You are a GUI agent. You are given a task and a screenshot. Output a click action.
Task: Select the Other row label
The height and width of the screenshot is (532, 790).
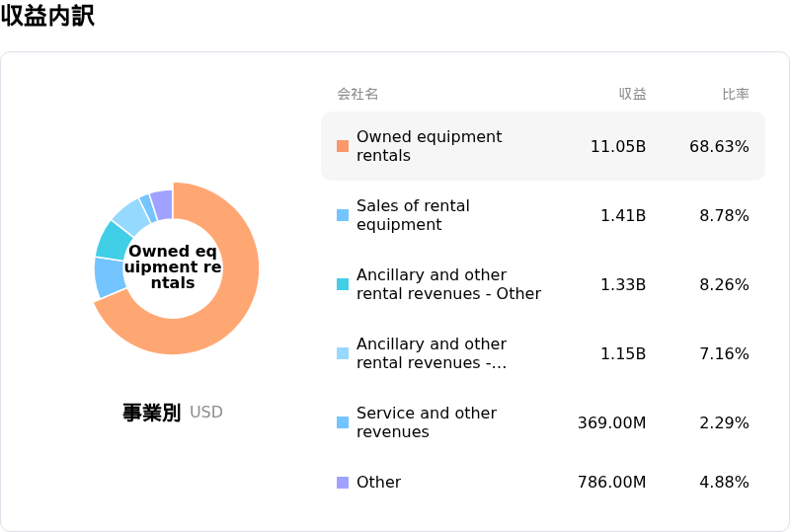378,482
